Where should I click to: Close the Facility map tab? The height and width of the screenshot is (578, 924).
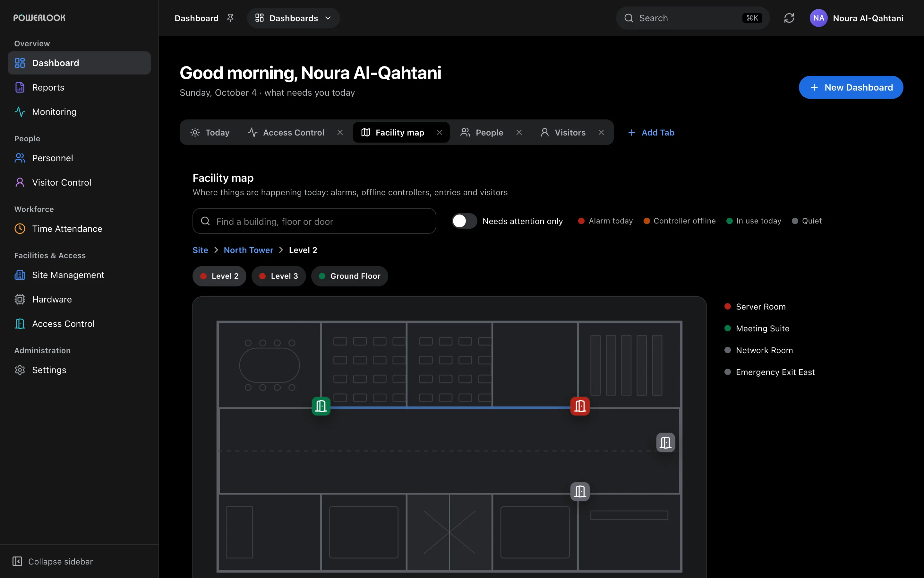(x=440, y=132)
